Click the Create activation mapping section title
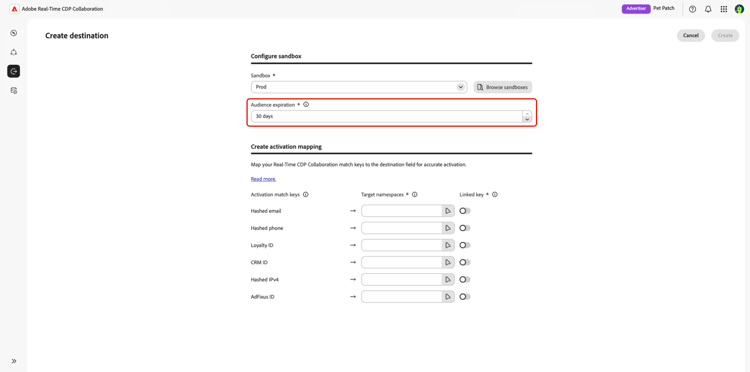Viewport: 750px width, 372px height. 286,147
